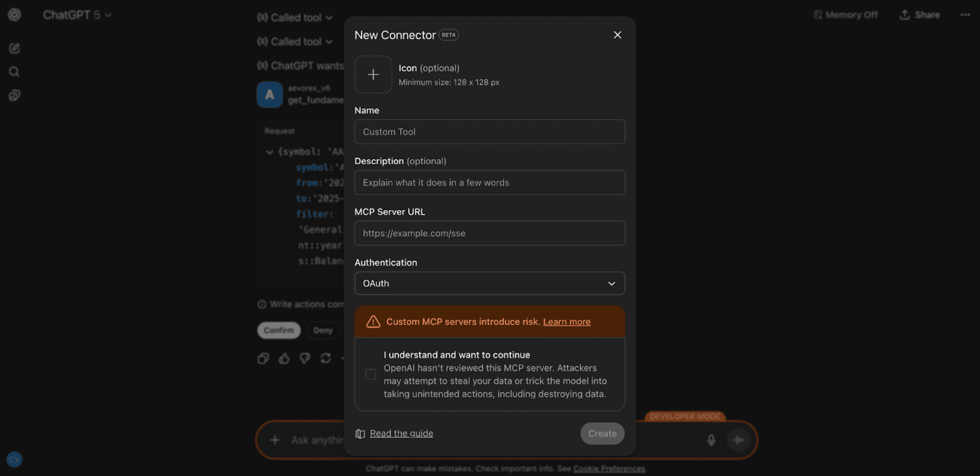Start a new chat from sidebar
Viewport: 980px width, 476px height.
[x=14, y=49]
